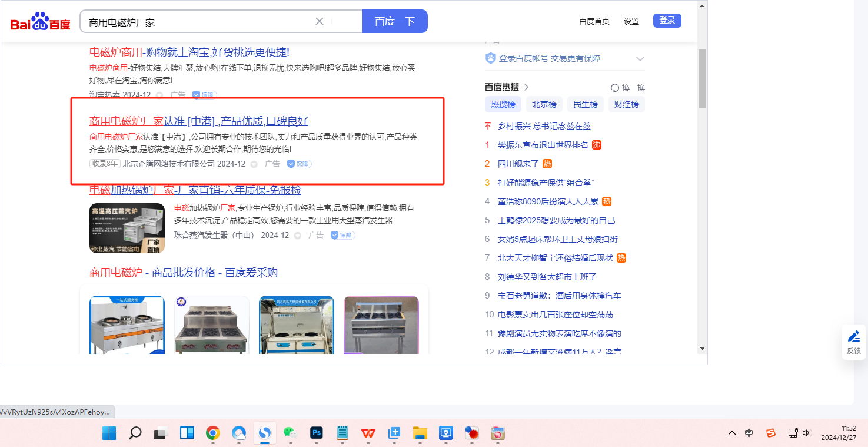Screen dimensions: 868x447
Task: Switch to the 北京榜 tab
Action: [544, 104]
